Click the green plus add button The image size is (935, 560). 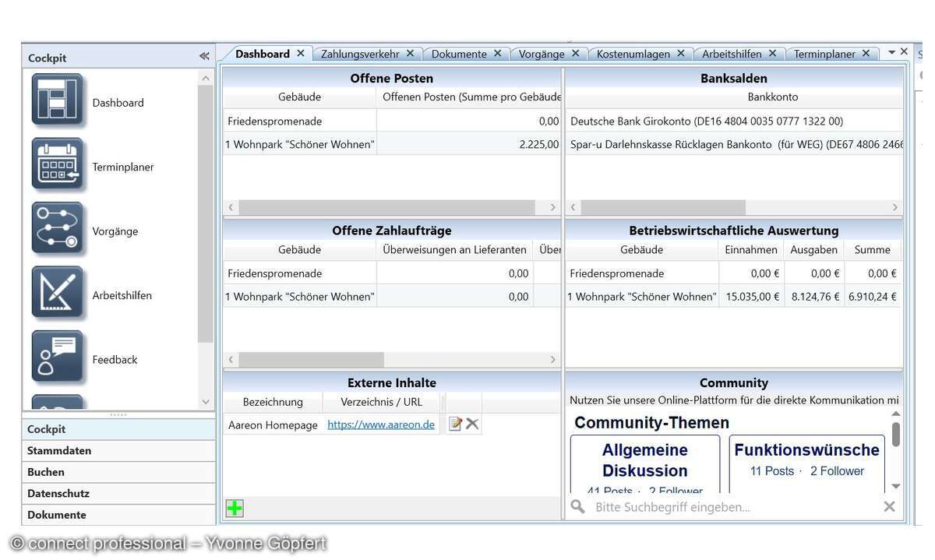pos(235,509)
